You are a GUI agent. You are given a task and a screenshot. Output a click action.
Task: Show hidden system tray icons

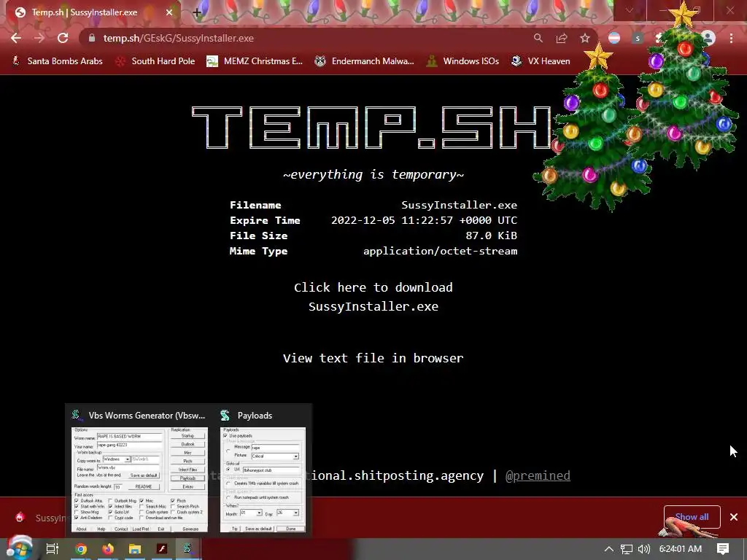609,549
